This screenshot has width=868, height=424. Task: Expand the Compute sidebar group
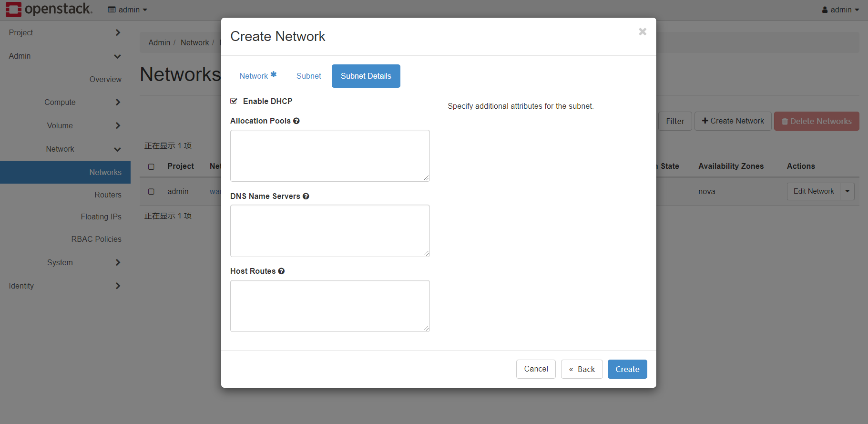point(65,102)
